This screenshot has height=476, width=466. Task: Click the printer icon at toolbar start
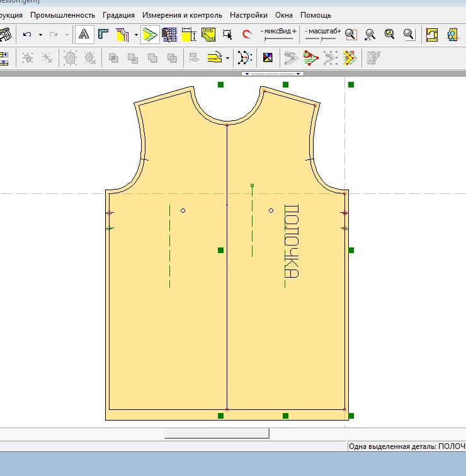click(5, 35)
